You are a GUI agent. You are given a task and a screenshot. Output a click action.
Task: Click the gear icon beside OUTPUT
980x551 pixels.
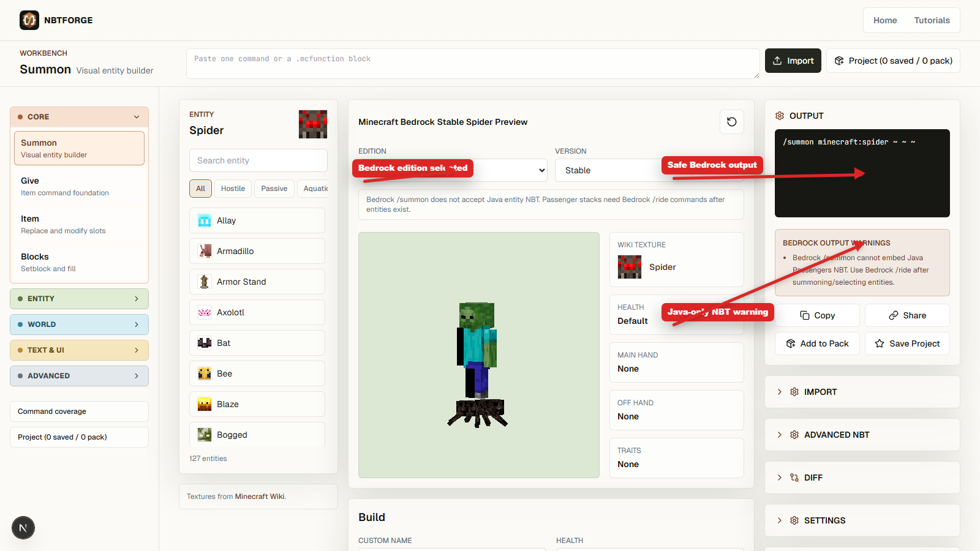780,116
